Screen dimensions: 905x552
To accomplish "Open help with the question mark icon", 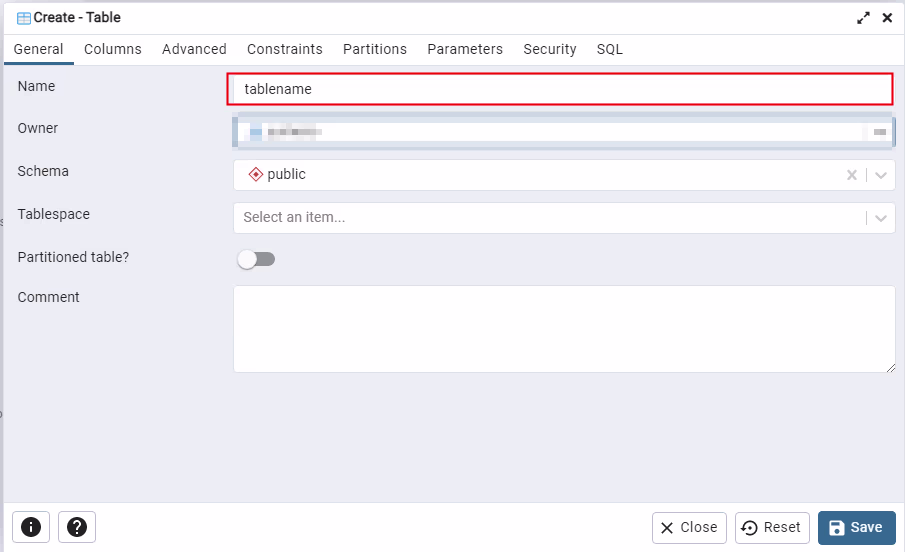I will [77, 527].
